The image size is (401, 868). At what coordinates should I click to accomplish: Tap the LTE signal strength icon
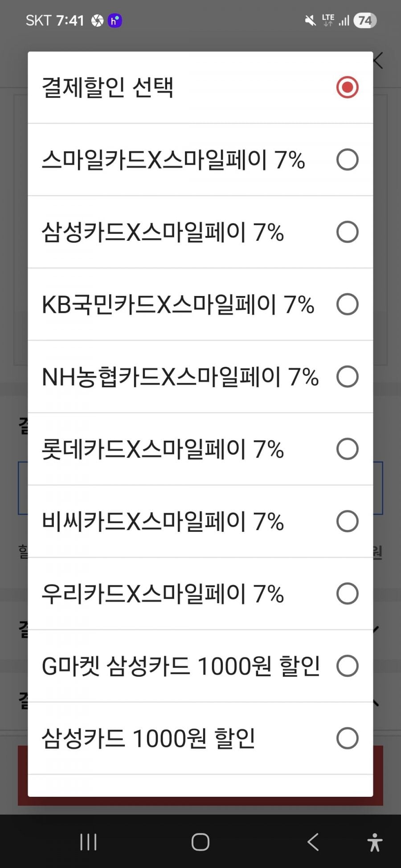pos(344,20)
